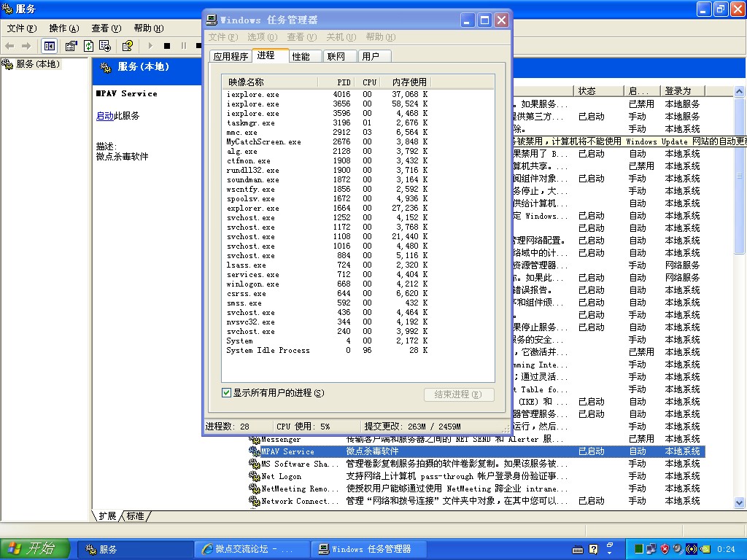Click the gear icon beside MS Software Sha...
The width and height of the screenshot is (747, 560).
point(255,464)
